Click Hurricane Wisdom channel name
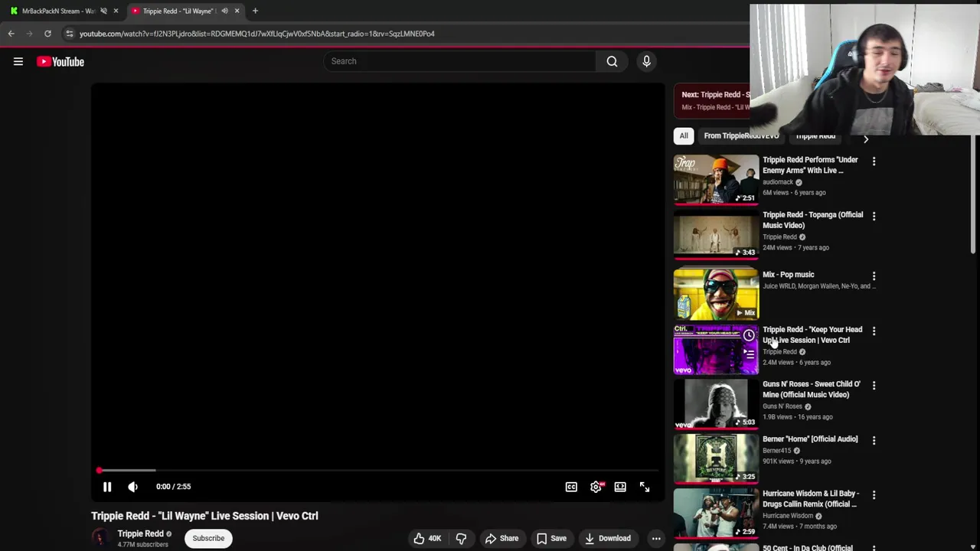Image resolution: width=980 pixels, height=551 pixels. 787,516
